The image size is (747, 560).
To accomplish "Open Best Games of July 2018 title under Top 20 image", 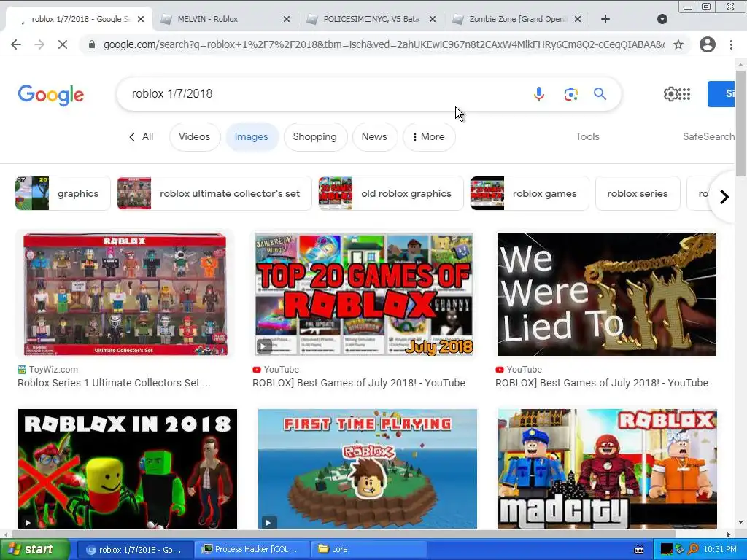I will [x=359, y=383].
